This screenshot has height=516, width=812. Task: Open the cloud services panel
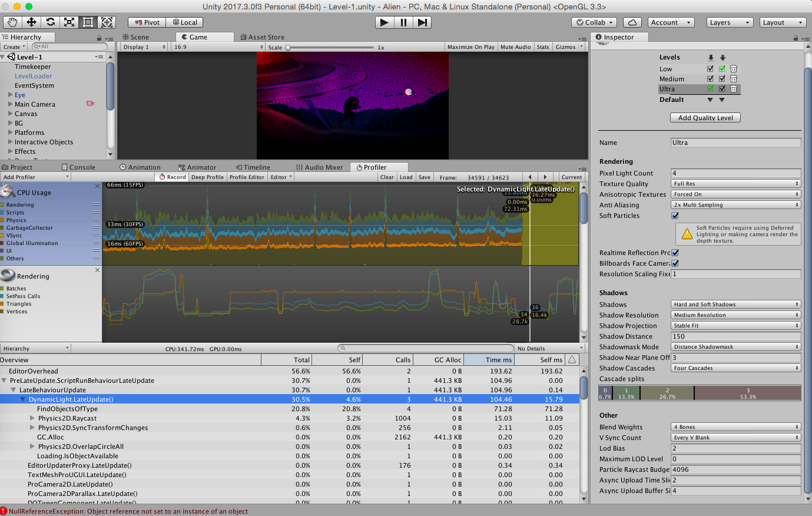click(632, 22)
